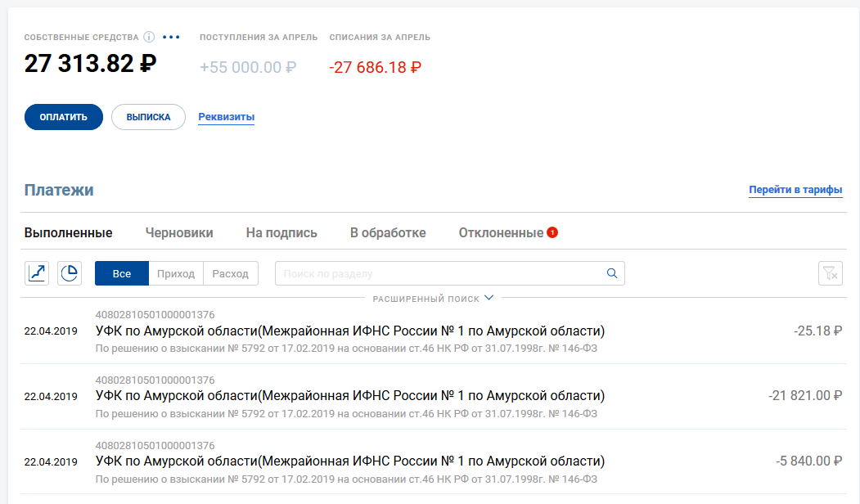The width and height of the screenshot is (860, 504).
Task: Switch filter to Расход
Action: coord(230,273)
